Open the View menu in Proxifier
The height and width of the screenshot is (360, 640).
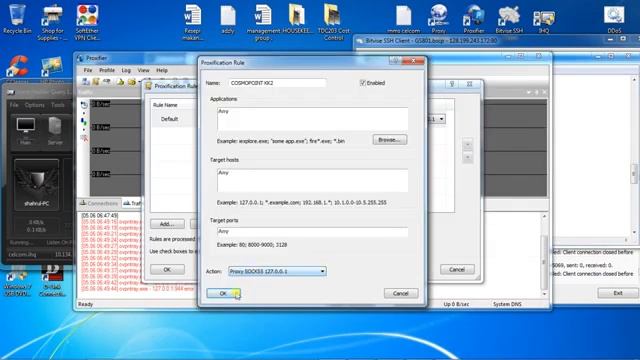(143, 70)
